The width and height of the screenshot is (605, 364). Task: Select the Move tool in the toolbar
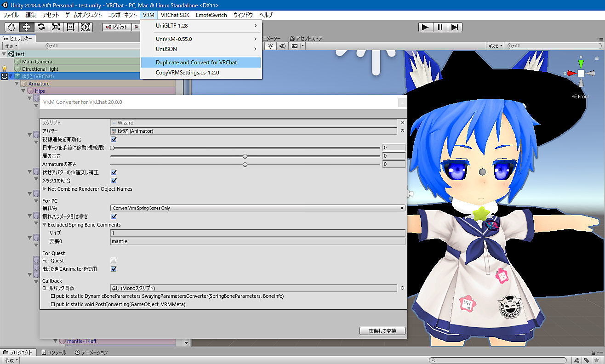[26, 27]
